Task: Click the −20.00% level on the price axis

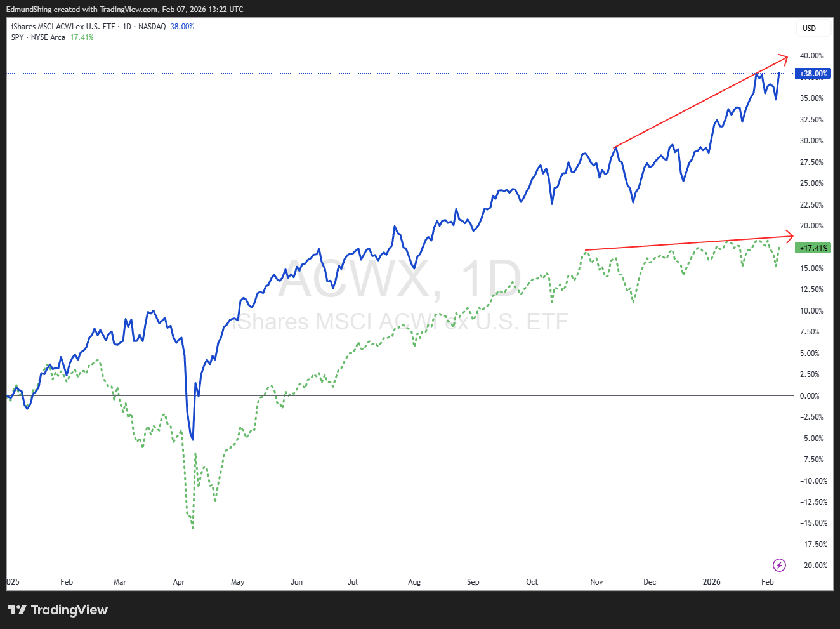Action: tap(813, 566)
